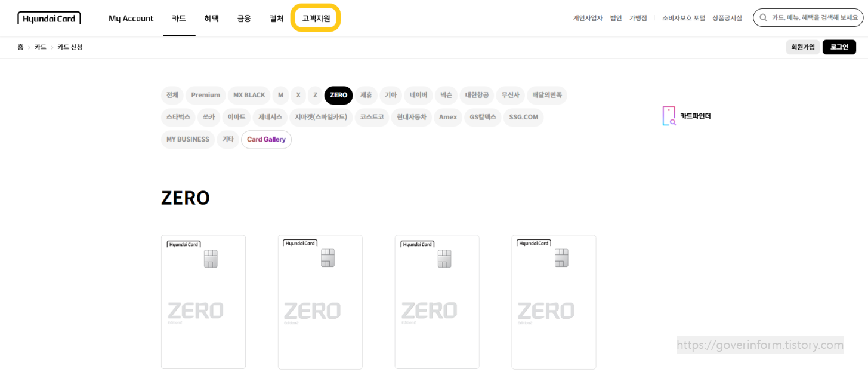868x378 pixels.
Task: Click the 회원가입 button
Action: [803, 47]
